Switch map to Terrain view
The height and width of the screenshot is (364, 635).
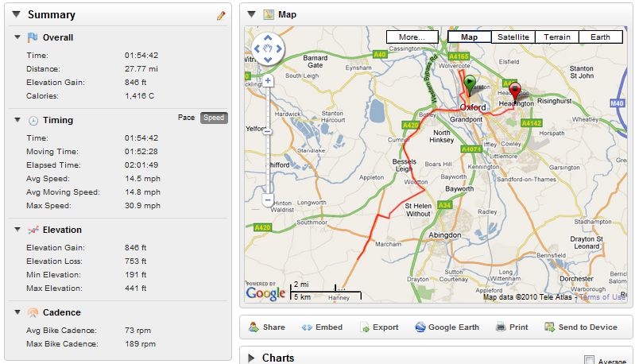[x=557, y=37]
